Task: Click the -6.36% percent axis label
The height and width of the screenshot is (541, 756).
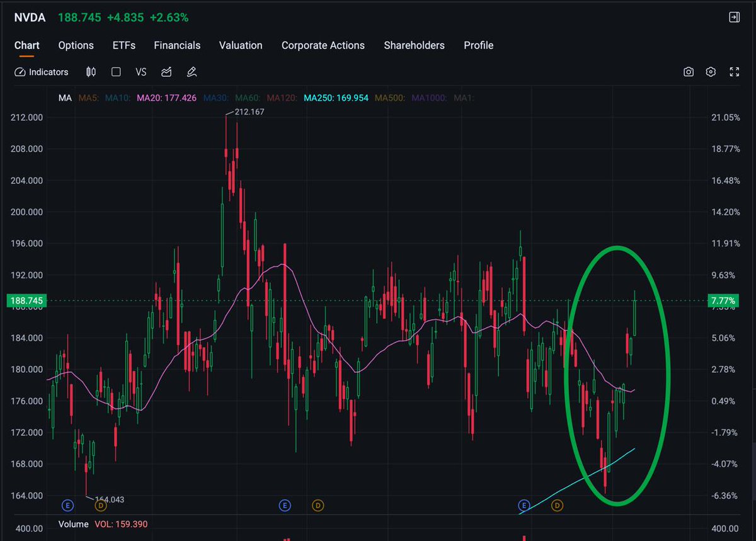Action: click(x=724, y=496)
